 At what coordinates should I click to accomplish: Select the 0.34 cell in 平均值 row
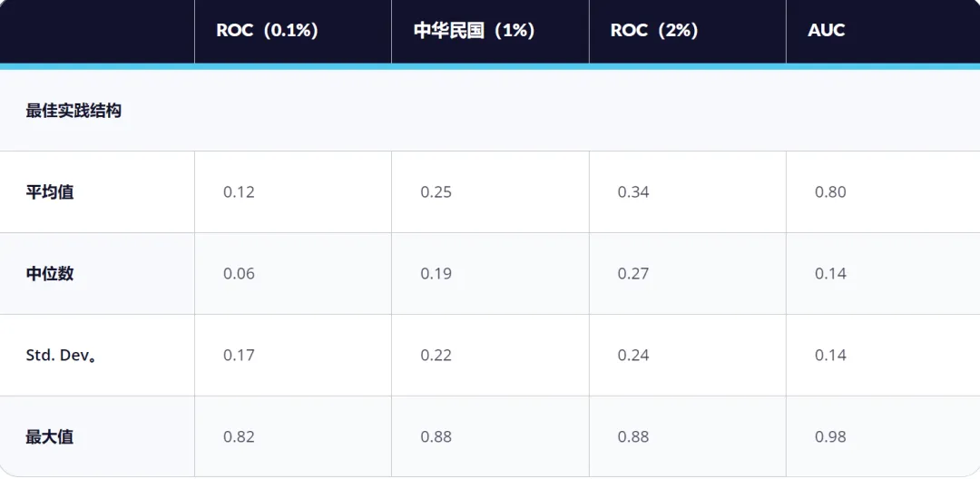[688, 191]
